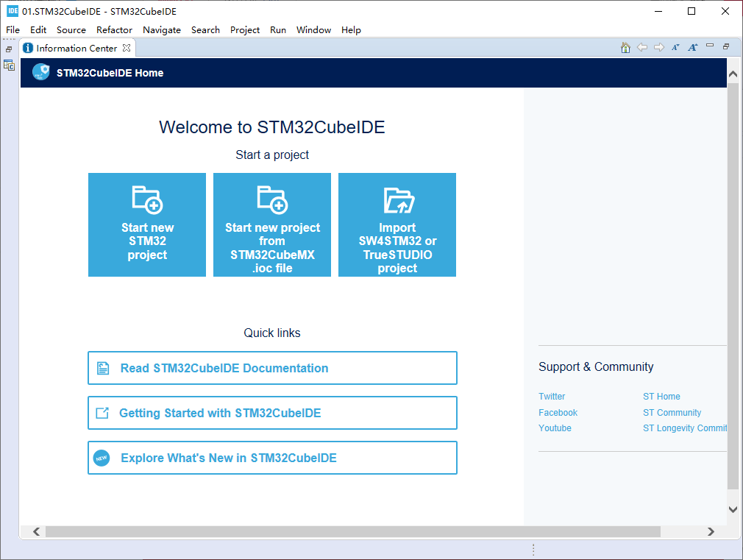
Task: Minimize the Information Center view
Action: pyautogui.click(x=710, y=46)
